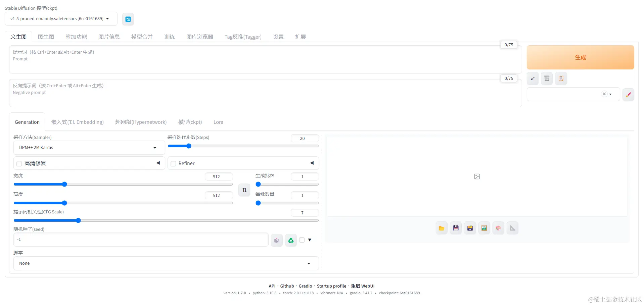The image size is (644, 305).
Task: Edit styles using the paintbrush icon
Action: [628, 94]
